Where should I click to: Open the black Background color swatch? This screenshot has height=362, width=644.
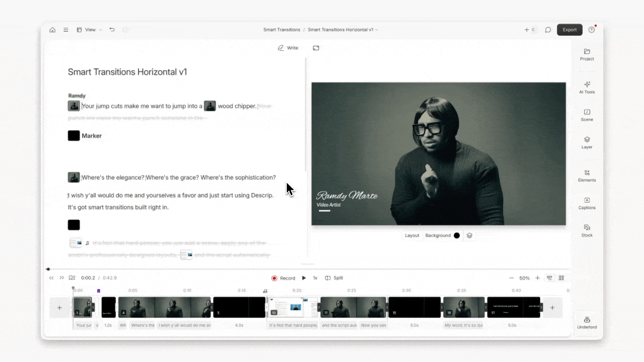tap(456, 235)
